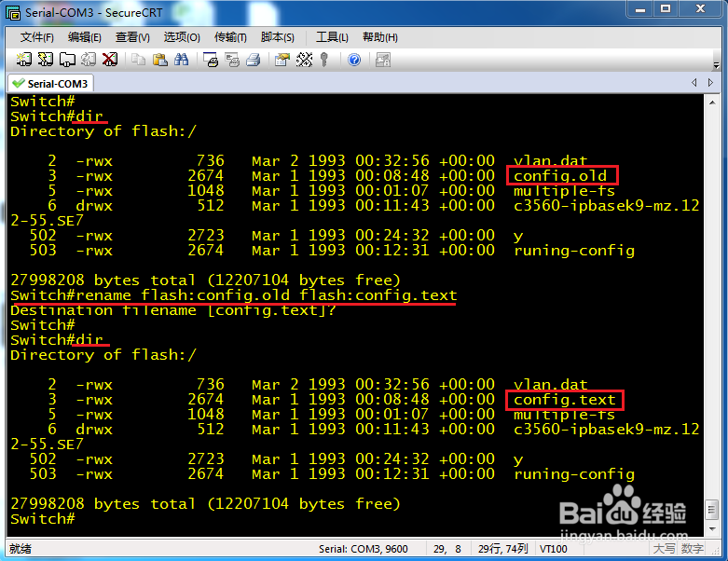The image size is (728, 561).
Task: Click the Print printer icon
Action: tap(254, 60)
